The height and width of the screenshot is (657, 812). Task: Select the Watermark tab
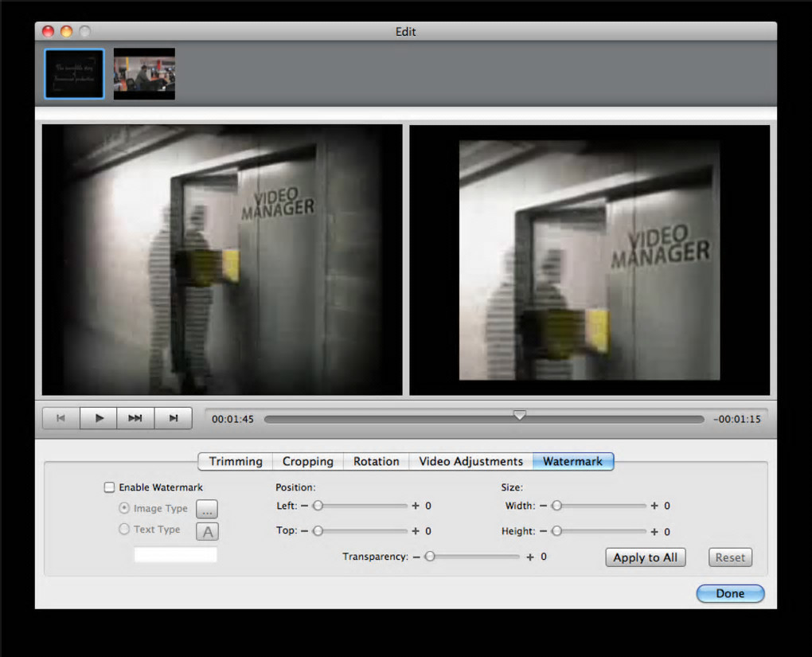(x=572, y=461)
